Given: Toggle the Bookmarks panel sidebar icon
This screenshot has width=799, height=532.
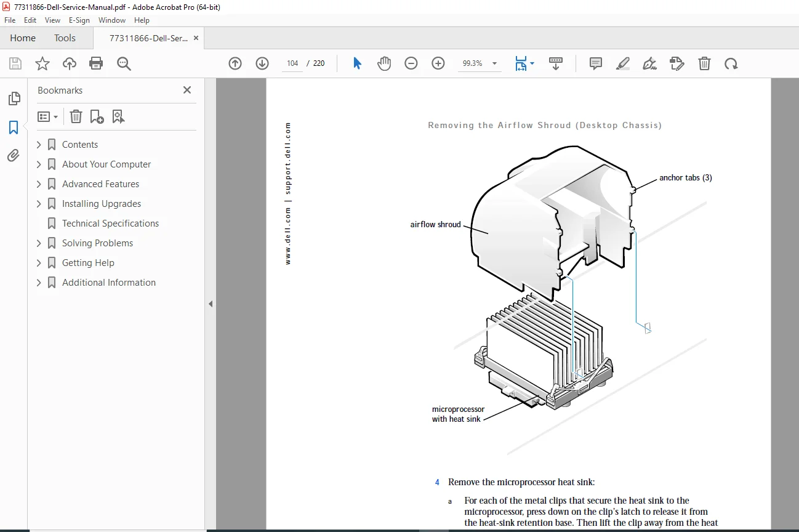Looking at the screenshot, I should [x=14, y=127].
